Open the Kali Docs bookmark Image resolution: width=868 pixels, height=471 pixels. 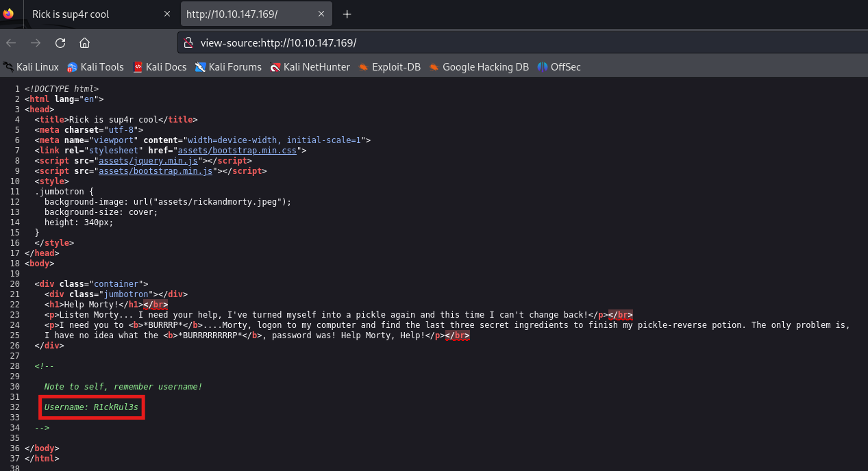tap(160, 67)
